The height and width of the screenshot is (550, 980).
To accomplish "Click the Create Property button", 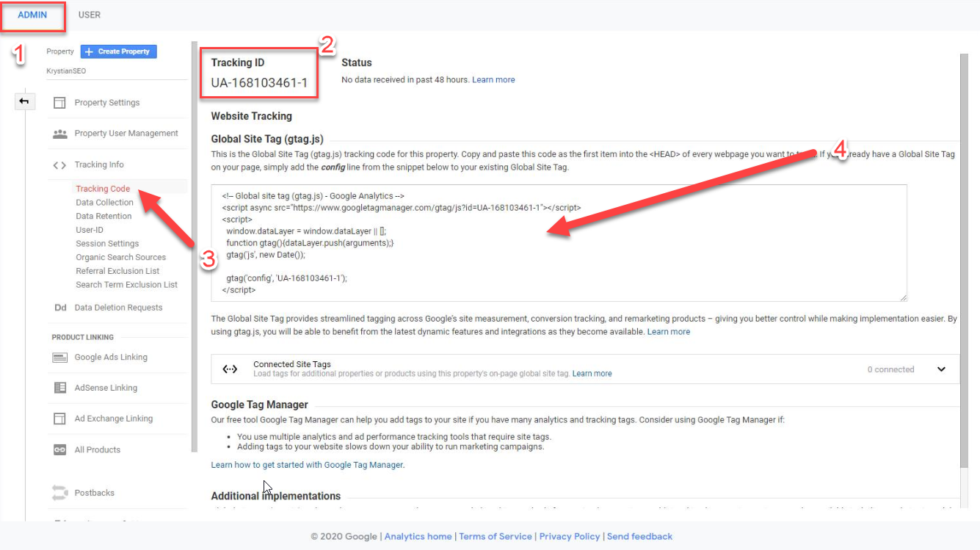I will pos(118,51).
